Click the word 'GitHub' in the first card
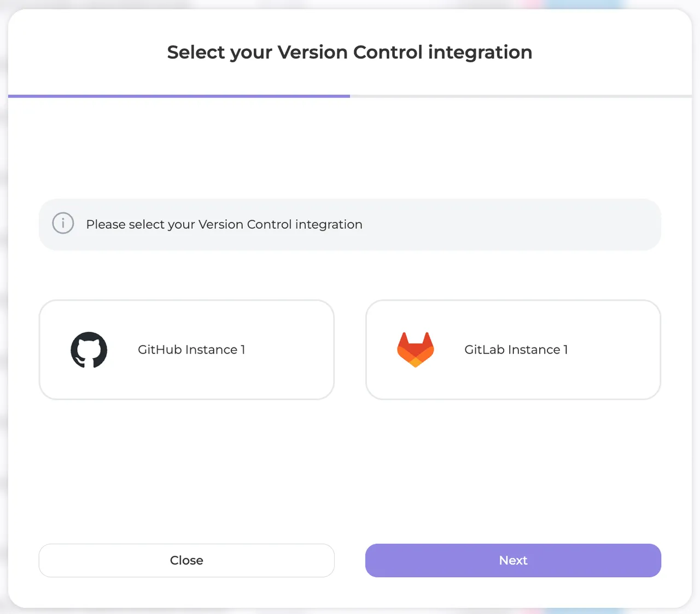700x614 pixels. [x=160, y=350]
